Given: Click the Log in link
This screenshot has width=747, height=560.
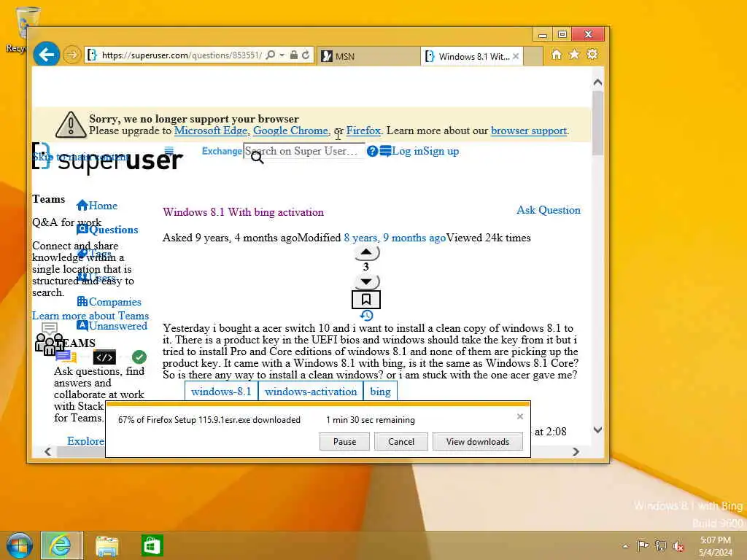Looking at the screenshot, I should point(407,151).
